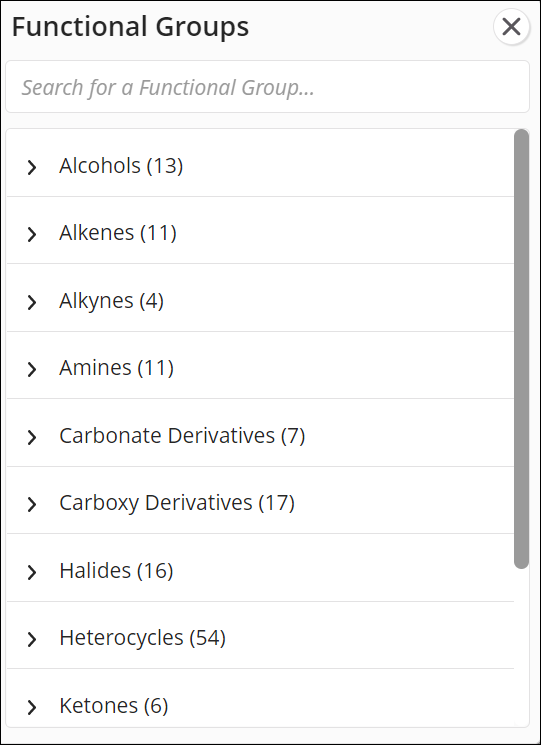541x745 pixels.
Task: Focus the functional group search field
Action: click(x=267, y=87)
